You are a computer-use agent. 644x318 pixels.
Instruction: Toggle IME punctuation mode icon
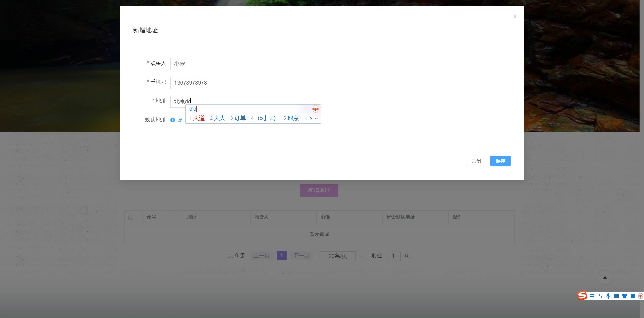click(600, 296)
